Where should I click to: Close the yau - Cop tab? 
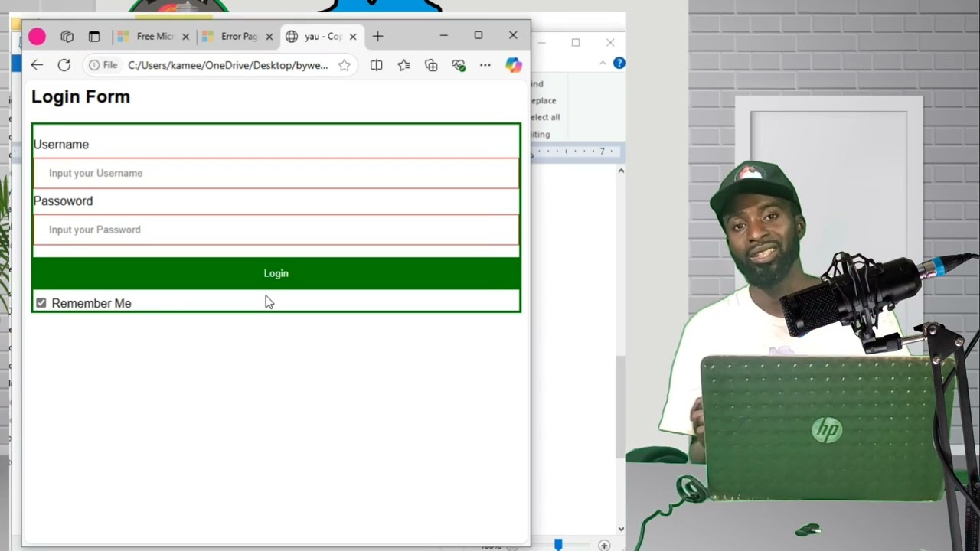(x=353, y=37)
